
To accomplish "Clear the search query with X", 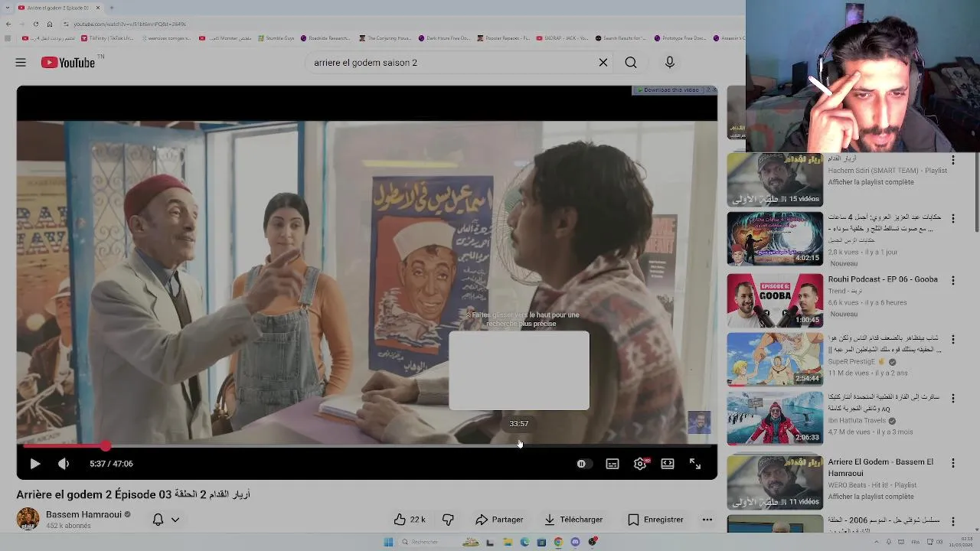I will point(603,63).
